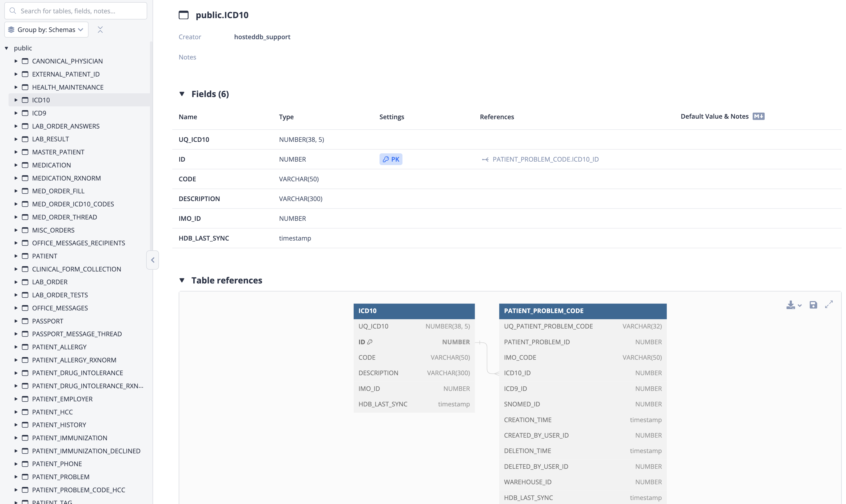This screenshot has width=846, height=504.
Task: Collapse the Table references section
Action: (x=182, y=281)
